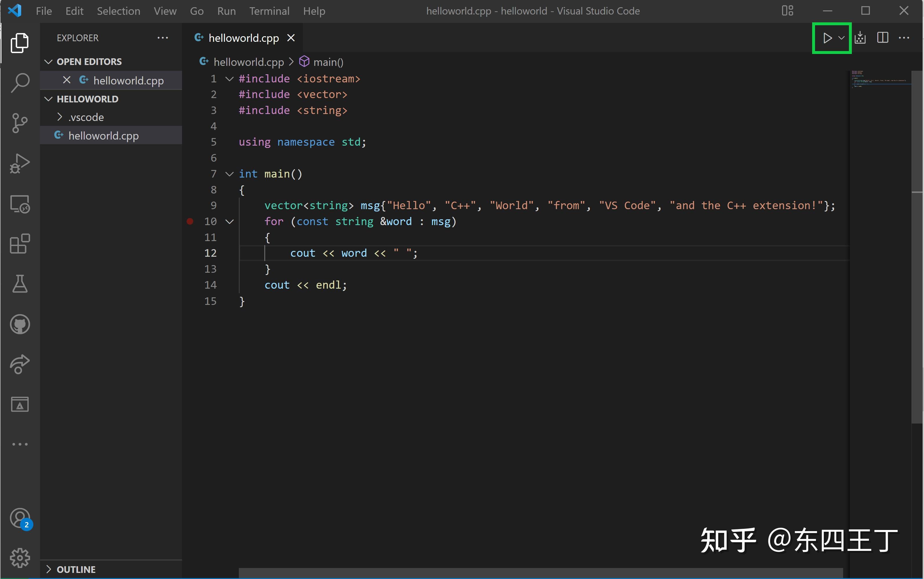Open the Explorer view in activity bar
This screenshot has width=924, height=579.
click(19, 43)
